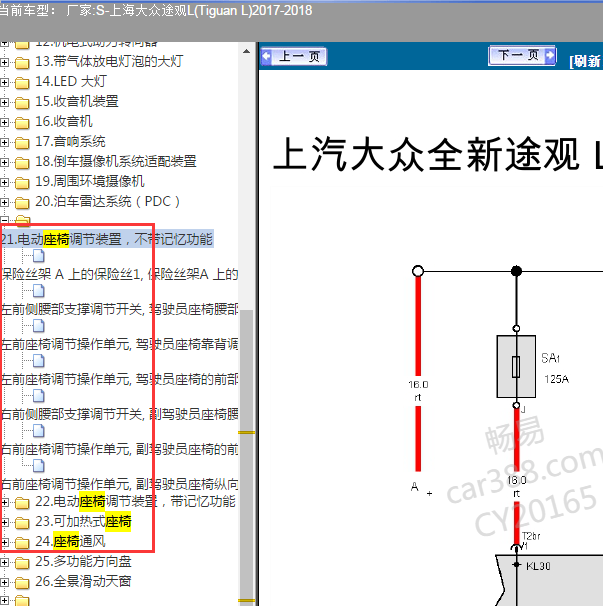Click the document icon above 右前座椅调节操作单元, 副驾驶员座椅的前

(39, 431)
